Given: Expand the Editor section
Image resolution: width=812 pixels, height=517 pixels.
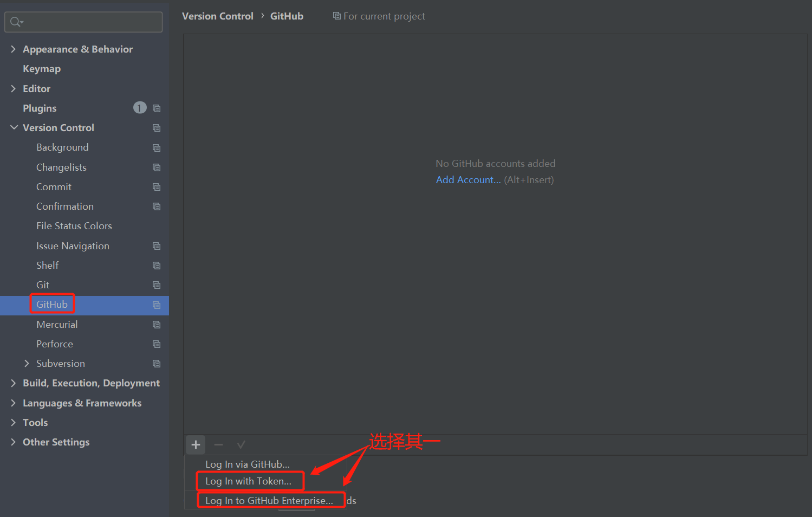Looking at the screenshot, I should (x=14, y=88).
